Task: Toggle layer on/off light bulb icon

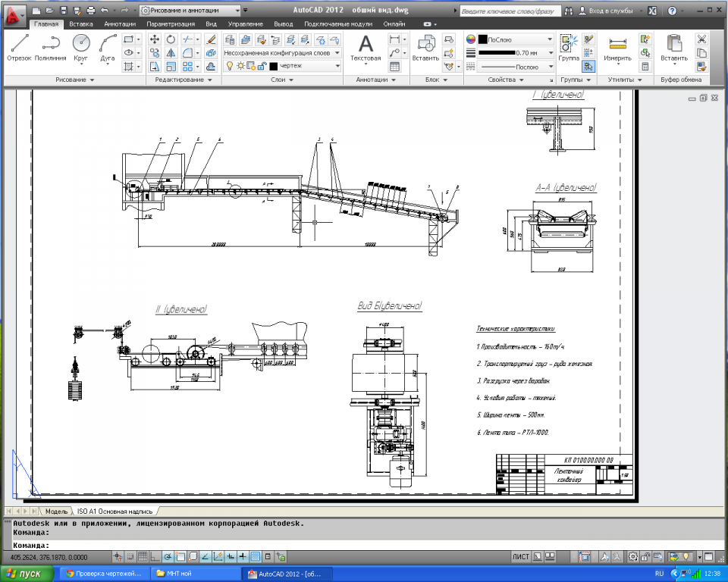Action: 229,66
